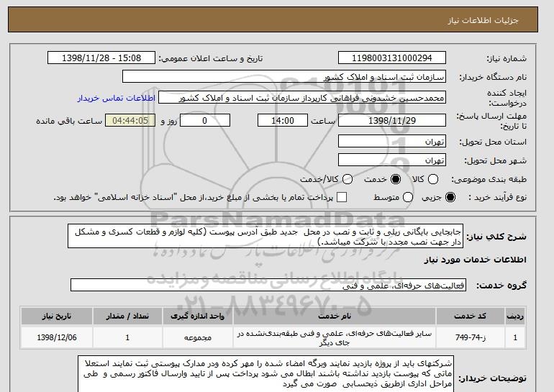Select the کالا radio button

(x=433, y=179)
